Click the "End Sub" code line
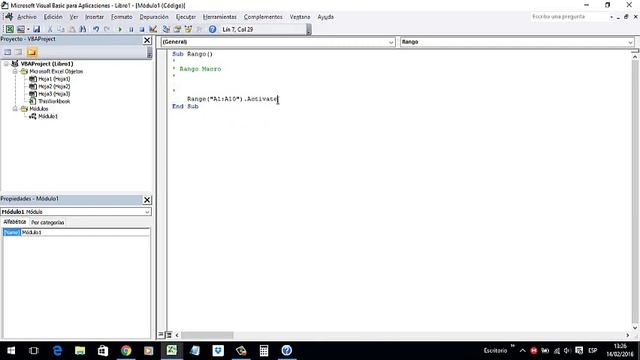The image size is (640, 360). 185,106
